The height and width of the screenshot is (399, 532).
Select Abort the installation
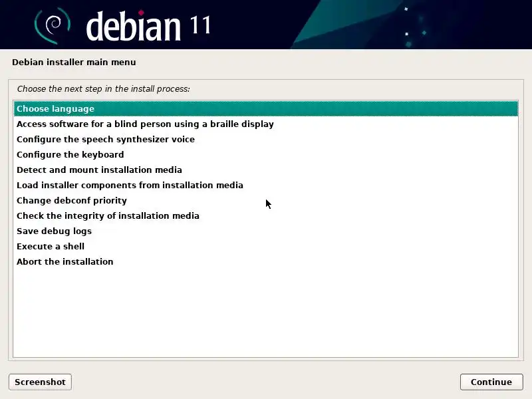(266, 261)
